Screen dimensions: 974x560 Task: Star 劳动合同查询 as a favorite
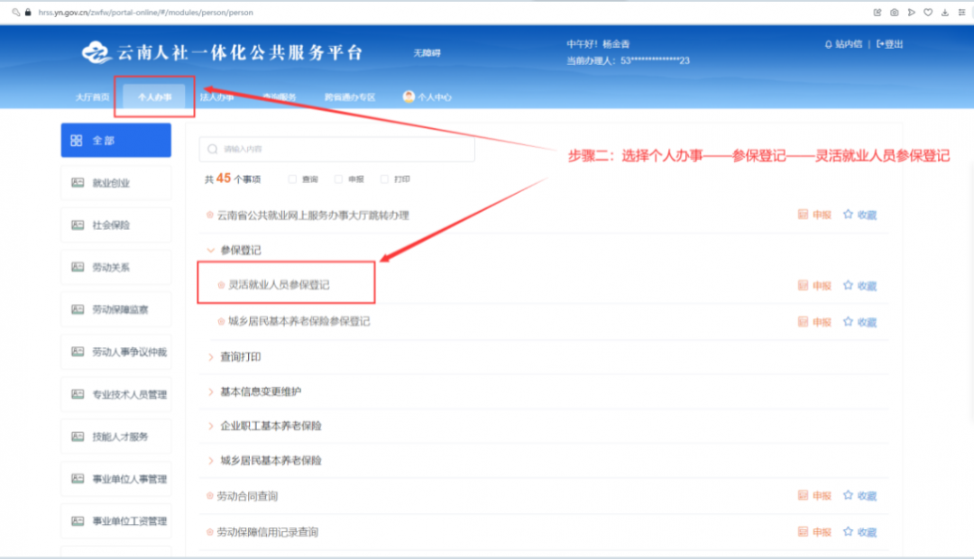coord(848,496)
